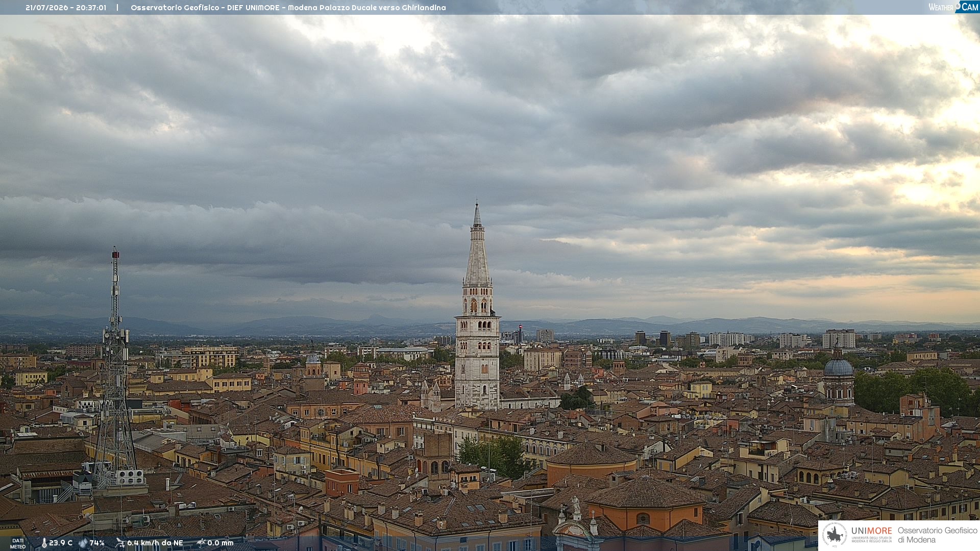
Task: Click the thermometer temperature icon
Action: 44,543
